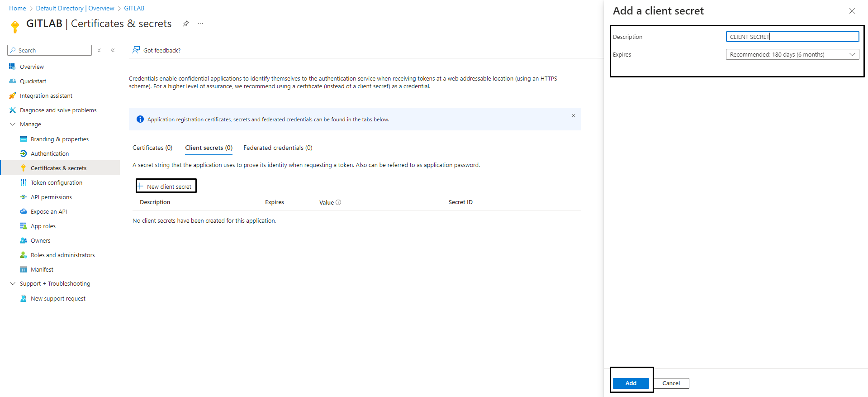Click the Value info icon
Viewport: 868px width, 397px height.
coord(338,202)
